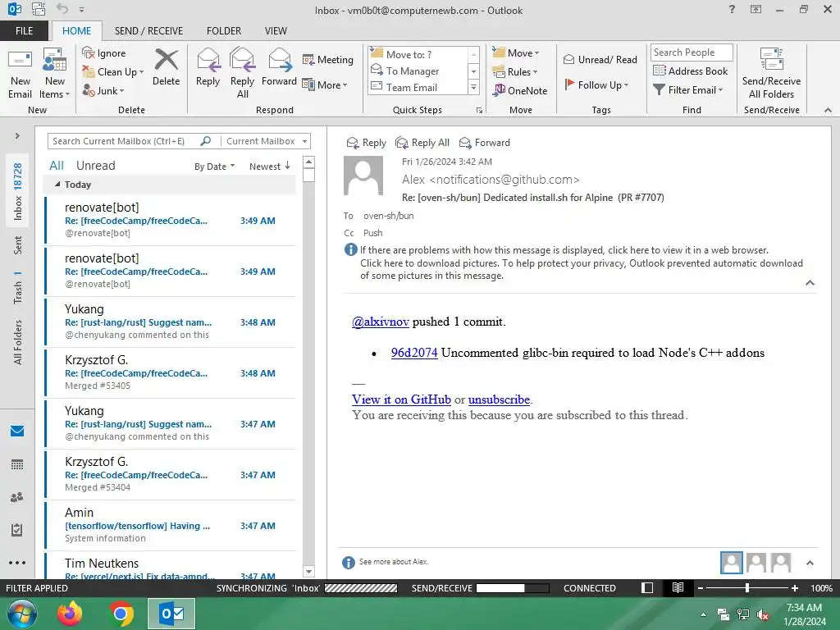Screen dimensions: 840x630
Task: Click the ribbon Forward icon
Action: click(x=279, y=68)
